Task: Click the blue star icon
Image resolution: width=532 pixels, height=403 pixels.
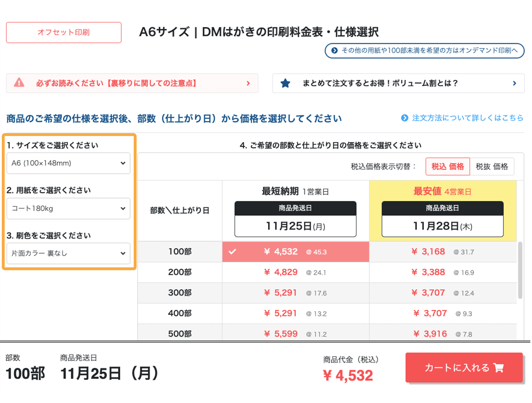Action: [x=286, y=83]
